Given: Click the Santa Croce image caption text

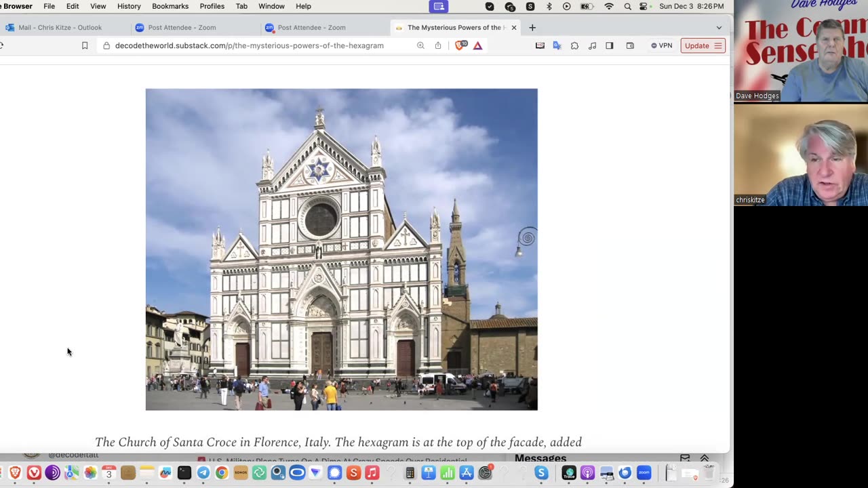Looking at the screenshot, I should pyautogui.click(x=338, y=442).
